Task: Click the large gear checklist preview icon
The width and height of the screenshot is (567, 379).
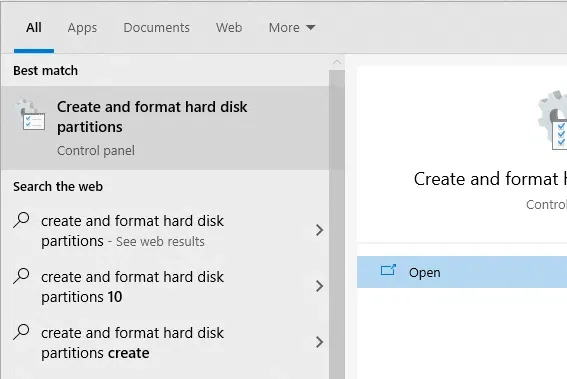Action: (552, 120)
